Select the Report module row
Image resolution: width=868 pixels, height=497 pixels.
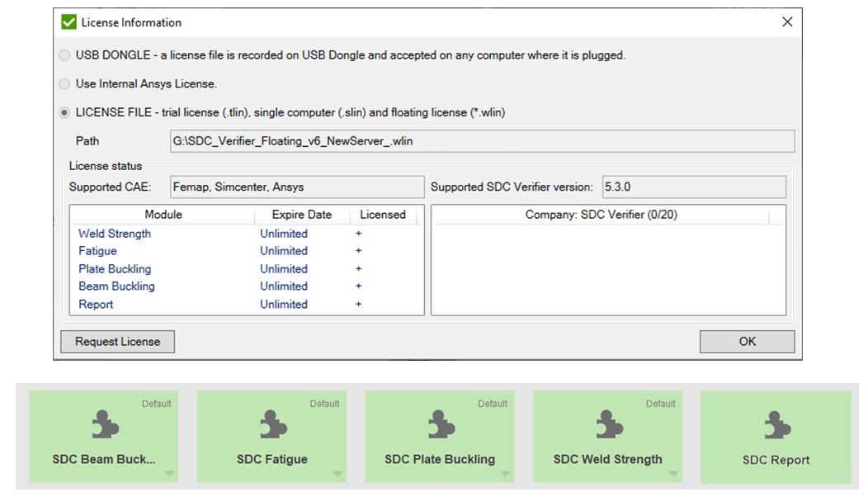click(247, 304)
